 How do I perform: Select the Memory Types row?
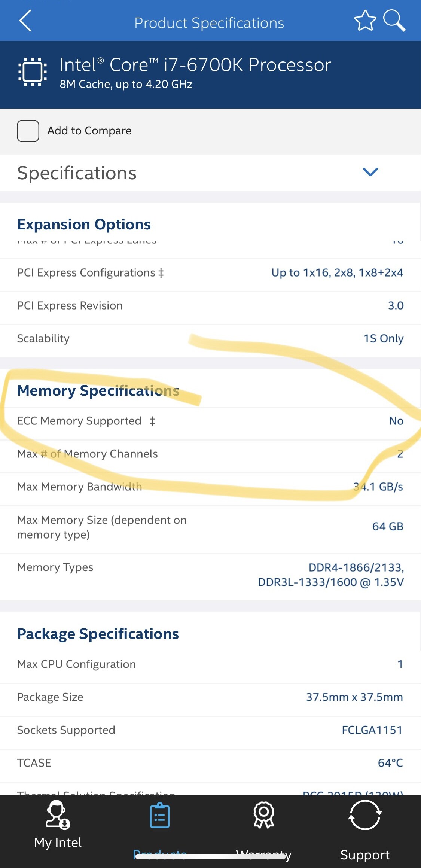coord(210,575)
